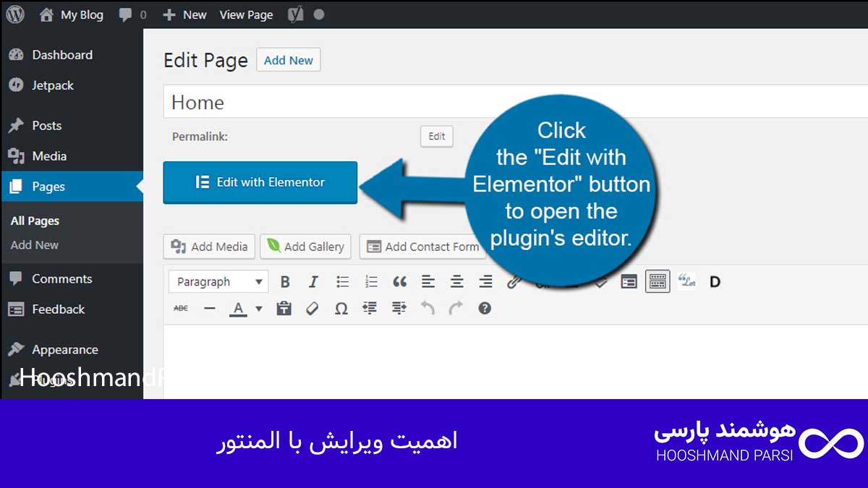This screenshot has width=868, height=488.
Task: Align text center
Action: pyautogui.click(x=456, y=282)
